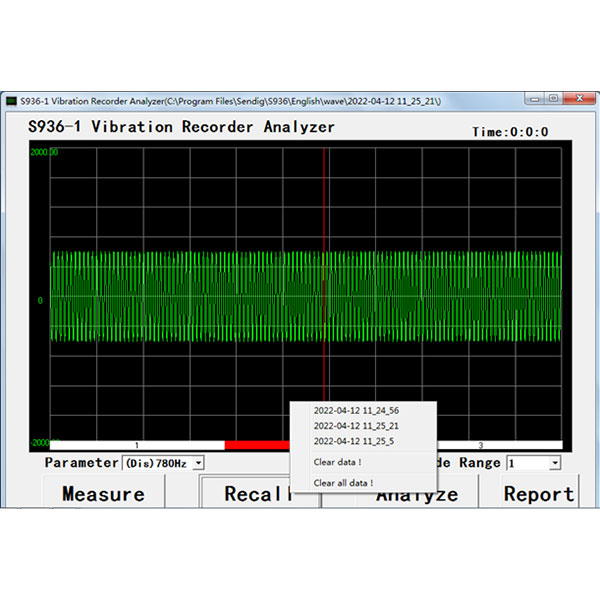The width and height of the screenshot is (600, 600).
Task: Choose 'Clear all data !' menu entry
Action: 343,483
